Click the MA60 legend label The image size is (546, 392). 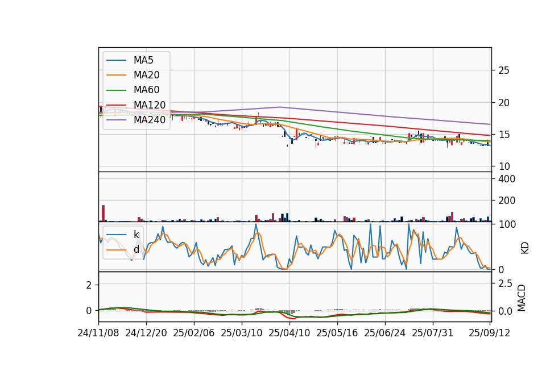pyautogui.click(x=146, y=90)
